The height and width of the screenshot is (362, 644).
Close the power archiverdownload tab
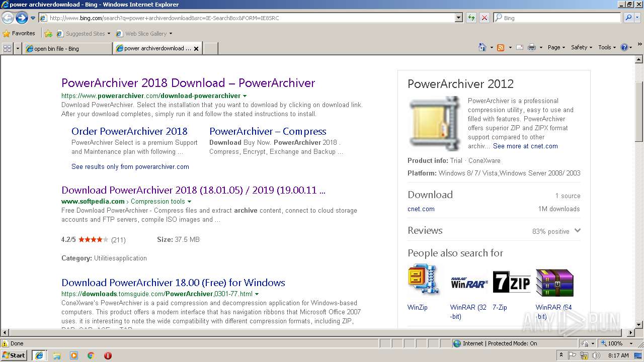[196, 49]
